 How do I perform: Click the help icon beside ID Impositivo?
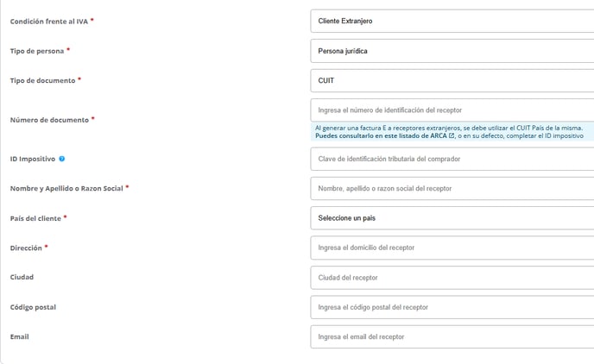[x=62, y=160]
